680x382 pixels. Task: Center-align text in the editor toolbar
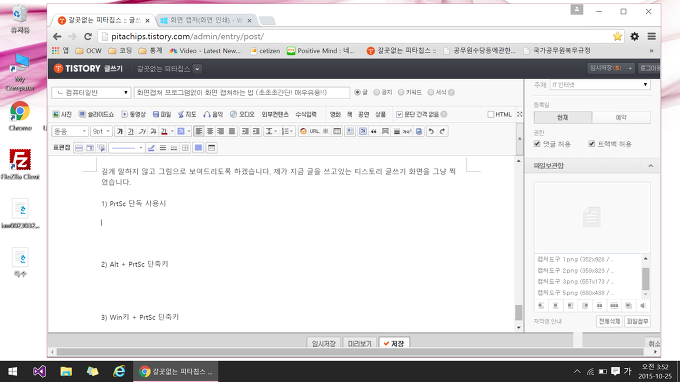pos(210,131)
